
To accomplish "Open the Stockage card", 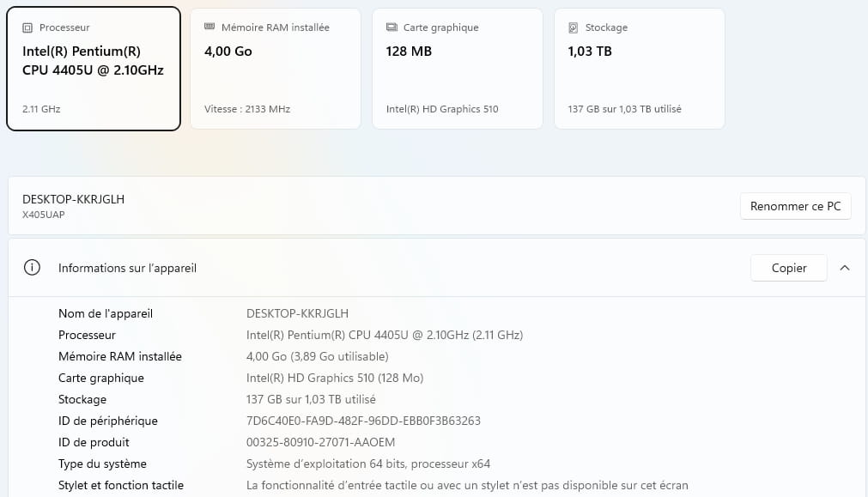I will (x=640, y=69).
